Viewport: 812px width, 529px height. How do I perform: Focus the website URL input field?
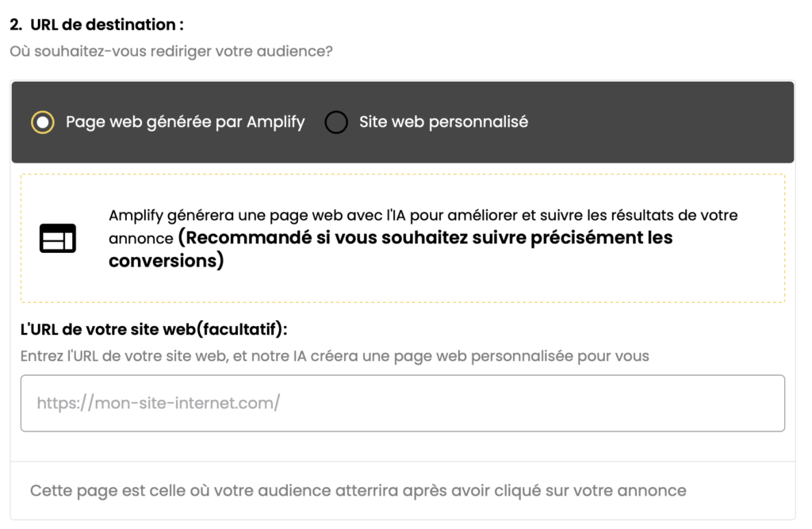[x=402, y=404]
